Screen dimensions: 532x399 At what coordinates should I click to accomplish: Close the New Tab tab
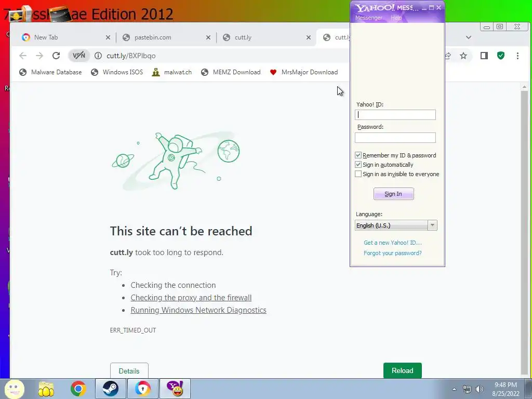click(108, 37)
